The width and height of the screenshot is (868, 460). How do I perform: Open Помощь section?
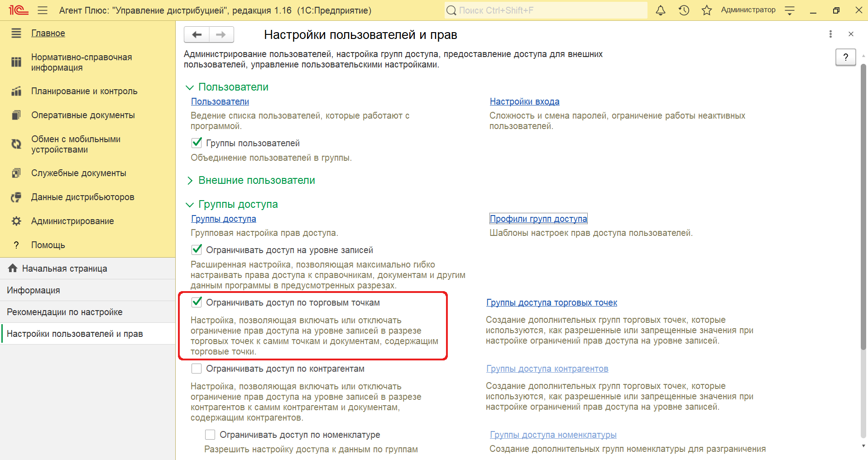(48, 245)
